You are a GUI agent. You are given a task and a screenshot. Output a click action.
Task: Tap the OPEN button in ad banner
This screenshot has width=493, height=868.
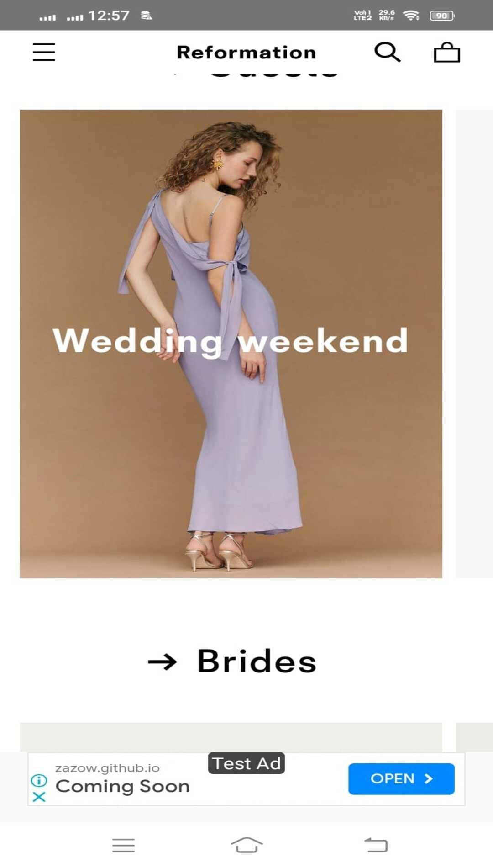pos(401,778)
